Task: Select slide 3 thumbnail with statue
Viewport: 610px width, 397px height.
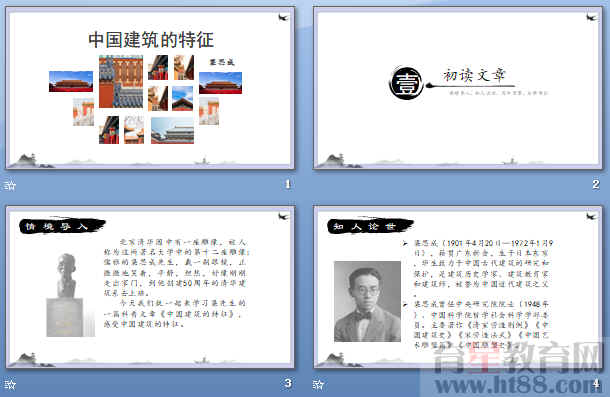Action: click(150, 287)
